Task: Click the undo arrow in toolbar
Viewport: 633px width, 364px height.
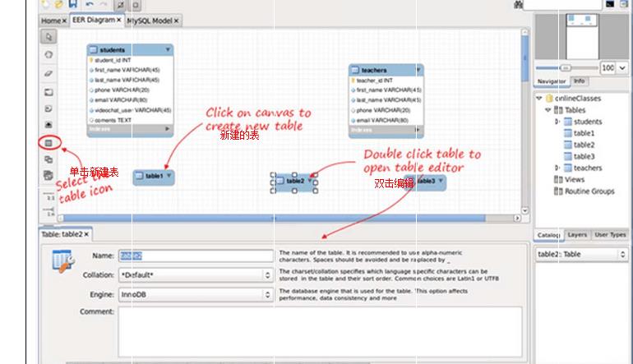Action: tap(90, 5)
